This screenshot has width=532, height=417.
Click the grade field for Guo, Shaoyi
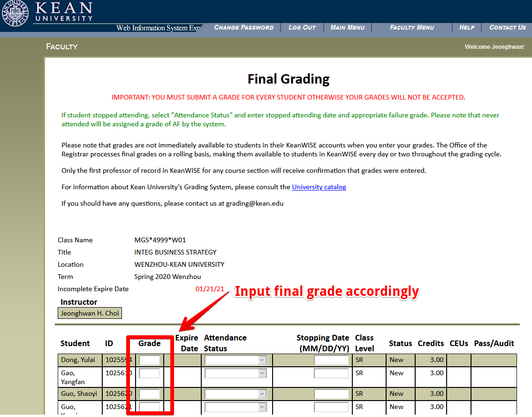(149, 394)
